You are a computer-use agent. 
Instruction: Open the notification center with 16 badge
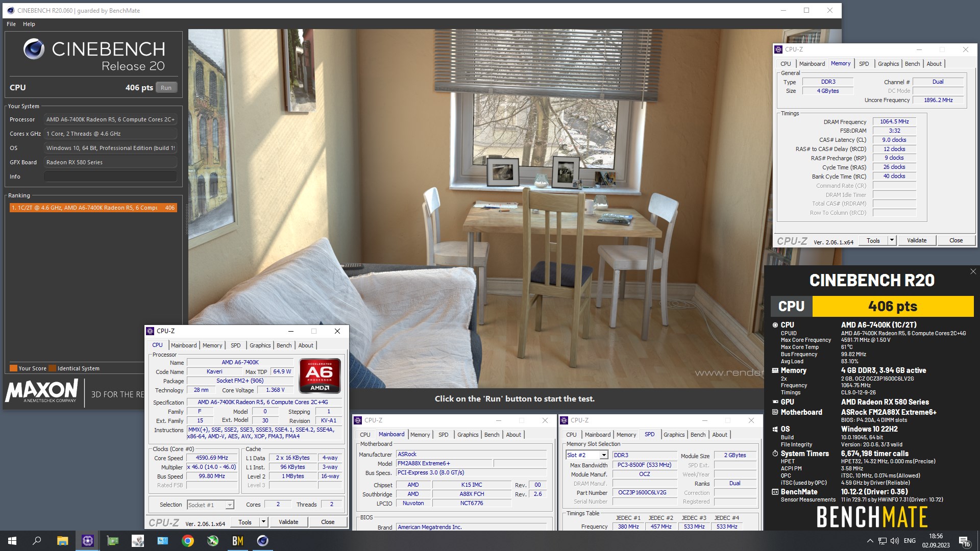click(964, 541)
